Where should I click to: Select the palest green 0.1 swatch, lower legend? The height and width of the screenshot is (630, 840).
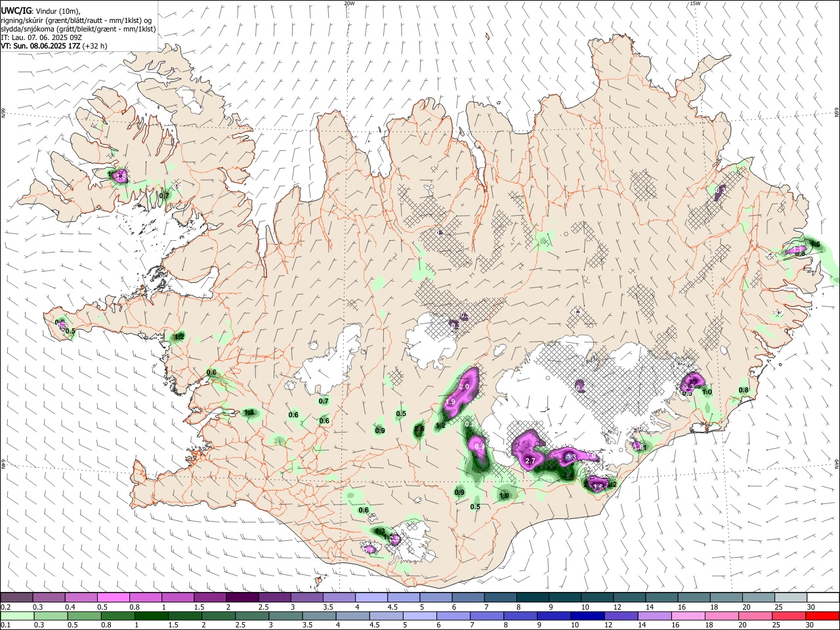[x=17, y=616]
